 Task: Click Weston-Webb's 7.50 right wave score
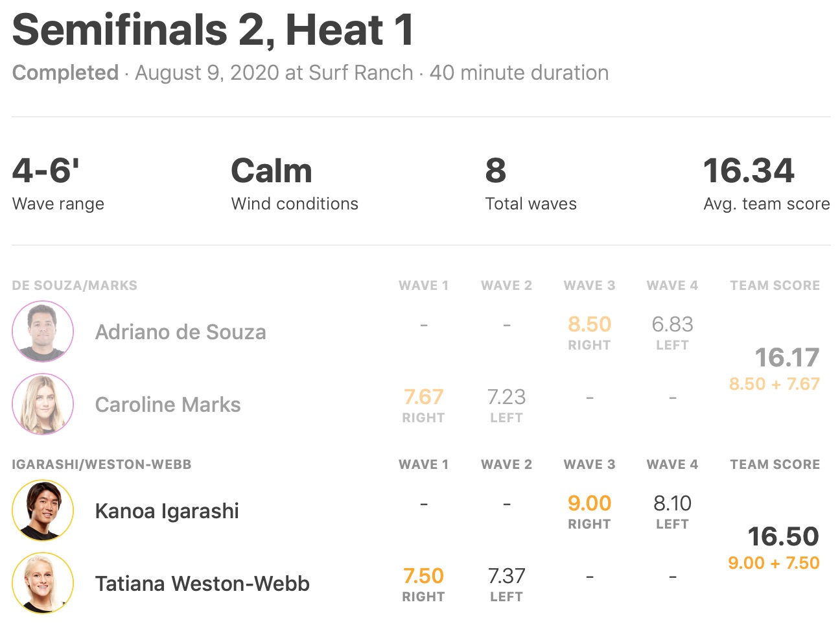(x=423, y=576)
